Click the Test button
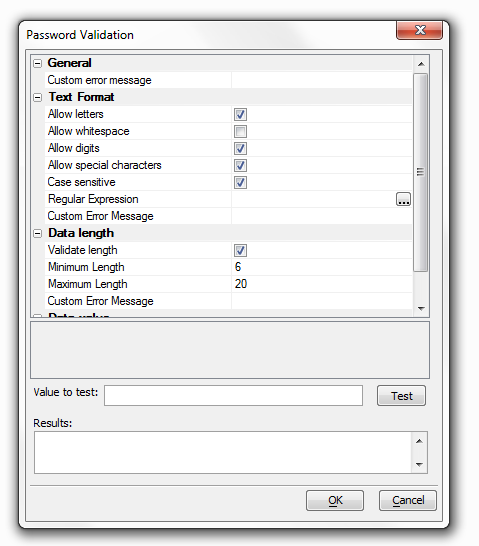The width and height of the screenshot is (479, 546). (x=401, y=396)
